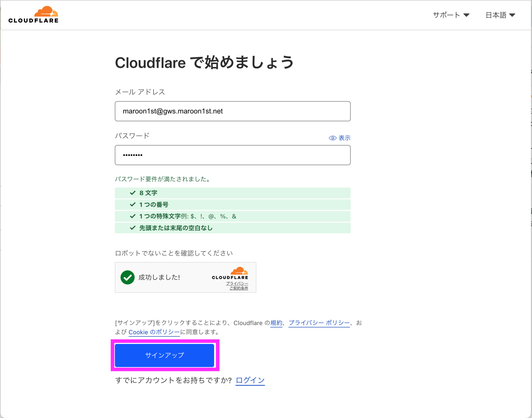Click the メール アドレス input field
The height and width of the screenshot is (418, 532).
(232, 111)
